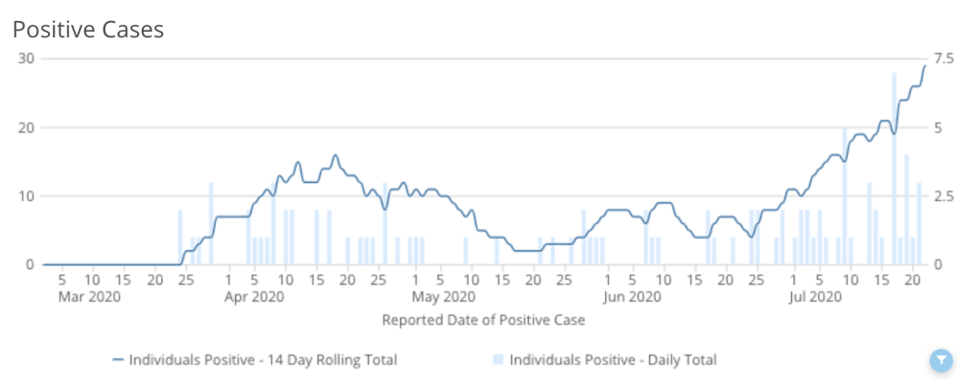Screen dimensions: 980x390
Task: Toggle the 14 Day Rolling Total series
Action: pyautogui.click(x=263, y=360)
